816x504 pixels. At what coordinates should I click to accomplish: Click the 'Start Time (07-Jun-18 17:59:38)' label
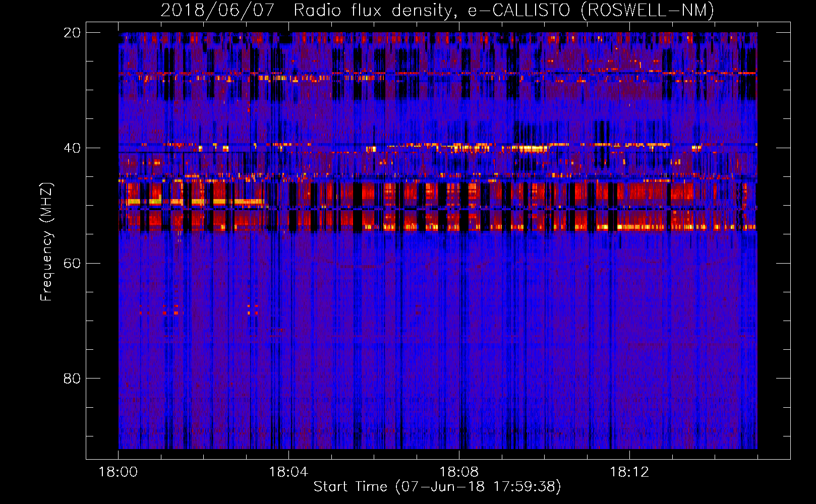437,487
